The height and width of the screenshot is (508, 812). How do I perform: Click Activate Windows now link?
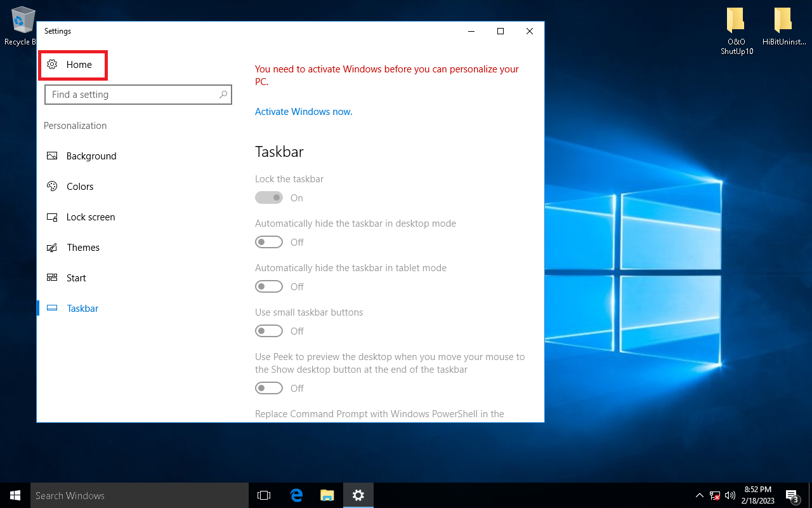coord(304,112)
